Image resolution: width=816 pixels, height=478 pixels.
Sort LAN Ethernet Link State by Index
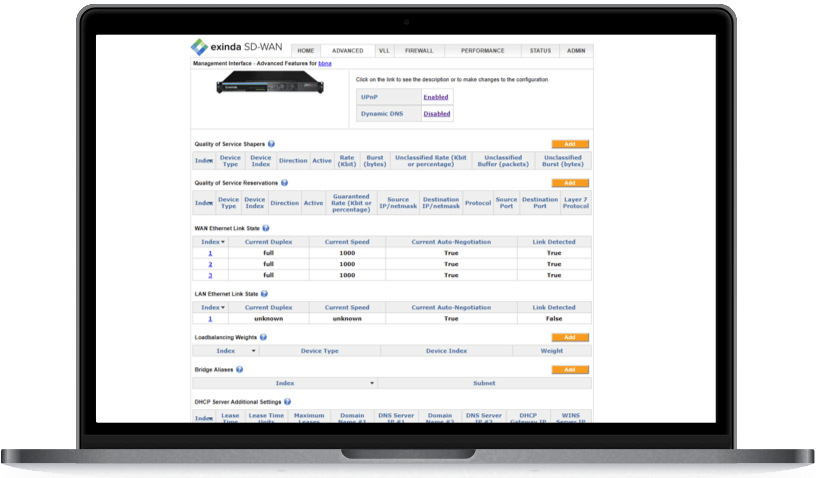coord(213,307)
